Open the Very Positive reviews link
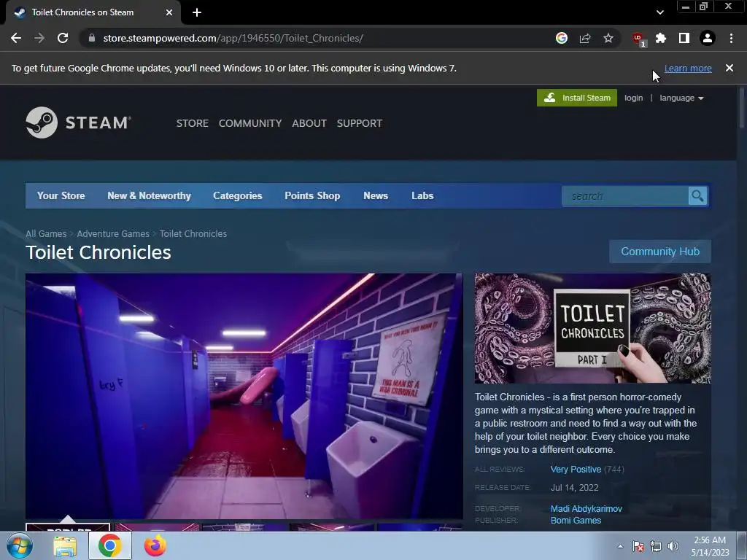 coord(576,470)
